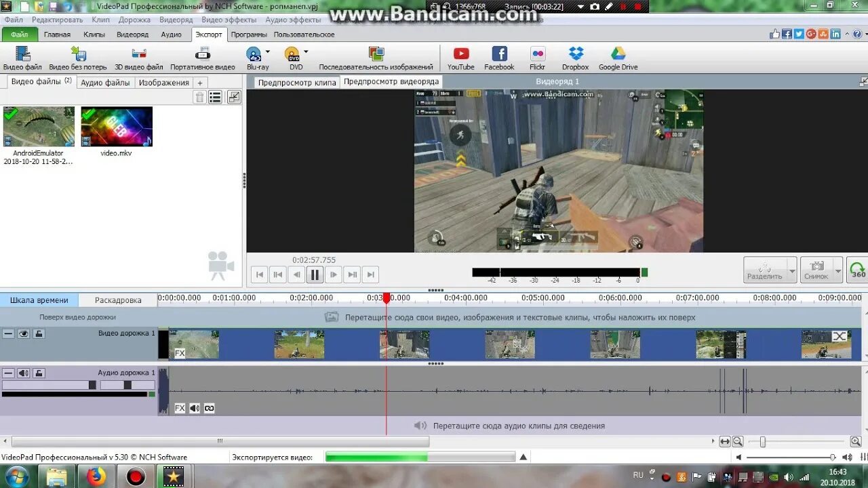Screen dimensions: 868x488
Task: Go to previous clip boundary
Action: (277, 274)
